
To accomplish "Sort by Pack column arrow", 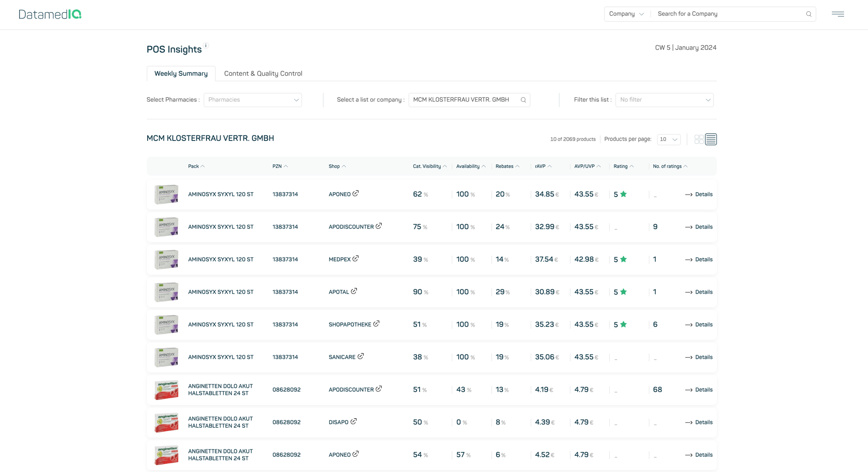I will tap(203, 166).
